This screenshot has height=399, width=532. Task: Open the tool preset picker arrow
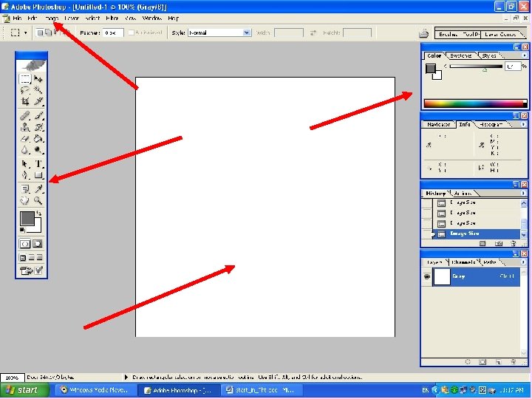[25, 33]
